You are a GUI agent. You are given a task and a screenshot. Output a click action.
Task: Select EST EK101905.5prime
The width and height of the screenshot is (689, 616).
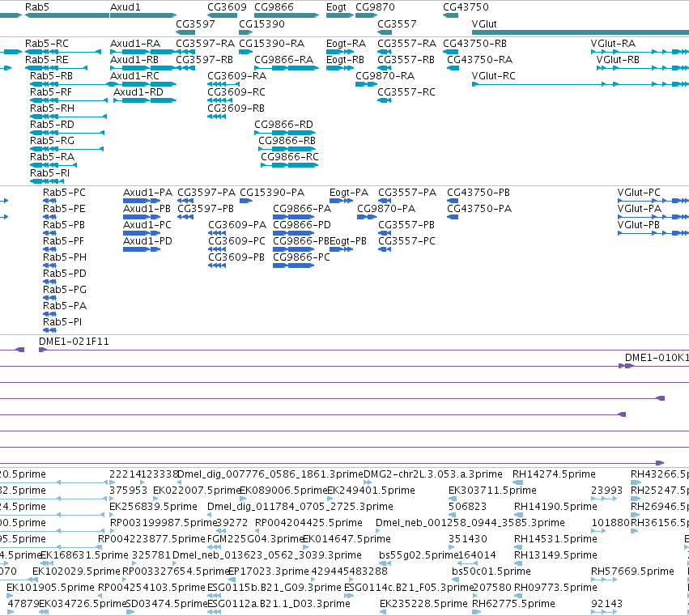tap(50, 588)
